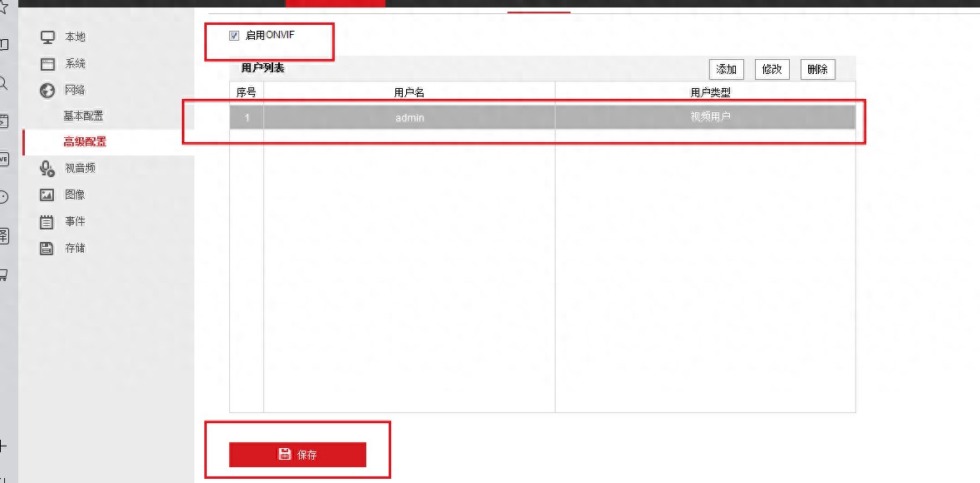Click the 修改 button
The image size is (980, 483).
coord(772,70)
